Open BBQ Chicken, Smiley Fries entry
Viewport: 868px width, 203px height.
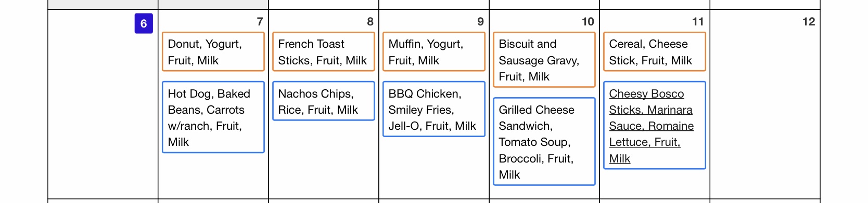click(x=434, y=109)
